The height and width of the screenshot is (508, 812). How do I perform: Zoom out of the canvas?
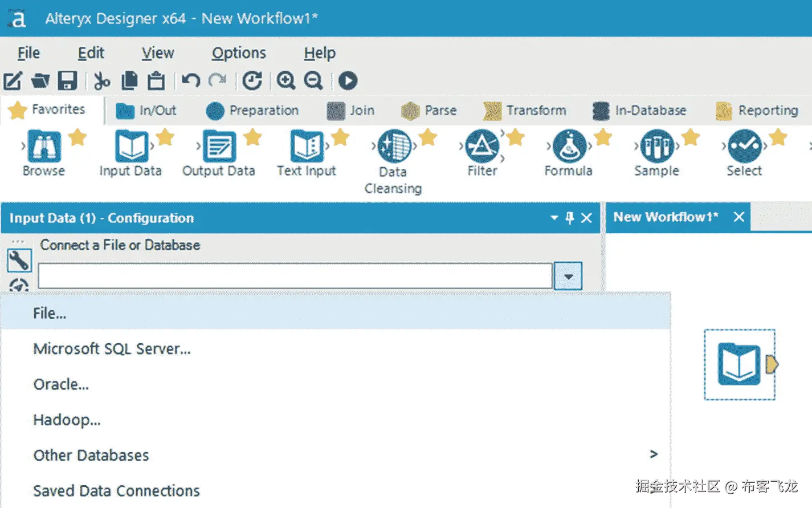click(x=313, y=81)
